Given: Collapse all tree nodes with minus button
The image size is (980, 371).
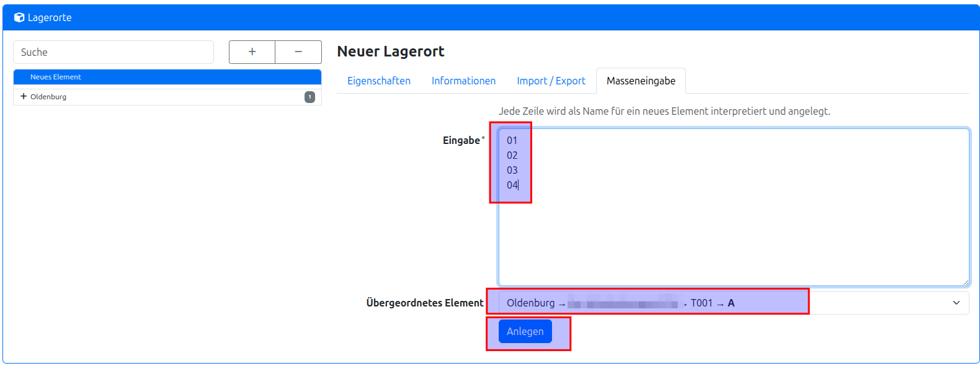Looking at the screenshot, I should 298,52.
